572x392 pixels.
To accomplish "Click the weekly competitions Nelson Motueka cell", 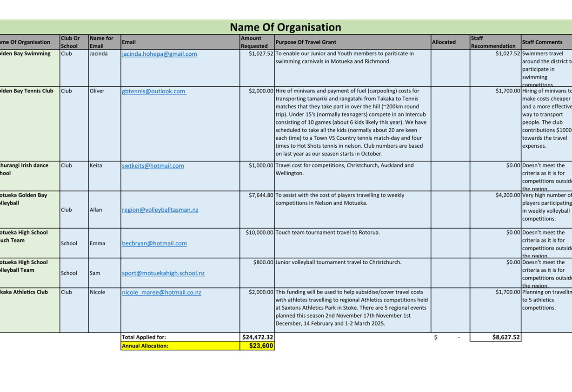I will [353, 209].
